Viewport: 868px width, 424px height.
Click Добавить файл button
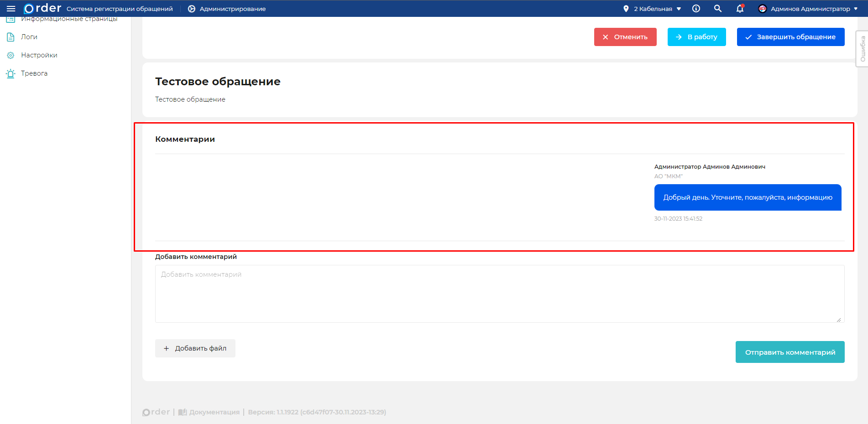(195, 348)
